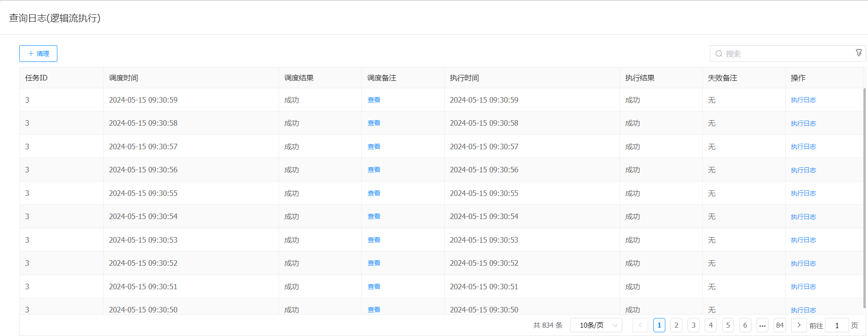Select page 5 in pagination
Viewport: 868px width, 336px height.
[x=728, y=325]
